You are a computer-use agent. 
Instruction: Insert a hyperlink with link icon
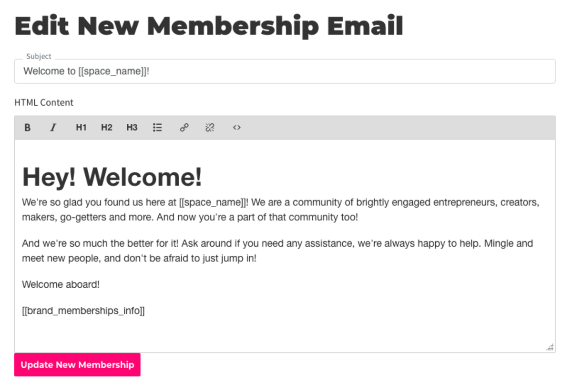[184, 128]
